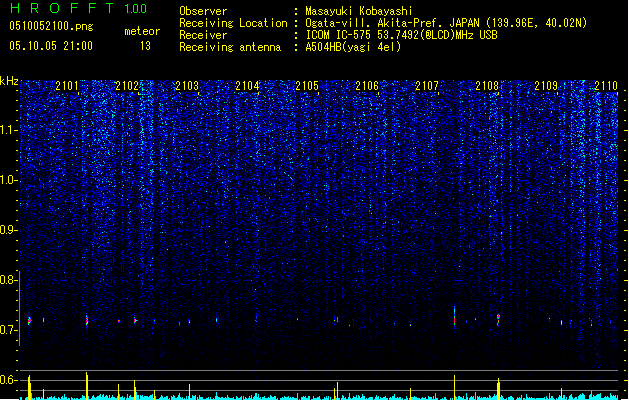Click the 0.6 frequency axis label

(x=9, y=380)
